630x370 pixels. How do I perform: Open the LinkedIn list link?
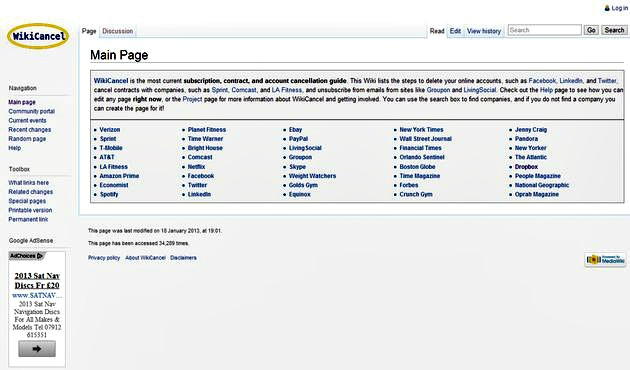(199, 194)
